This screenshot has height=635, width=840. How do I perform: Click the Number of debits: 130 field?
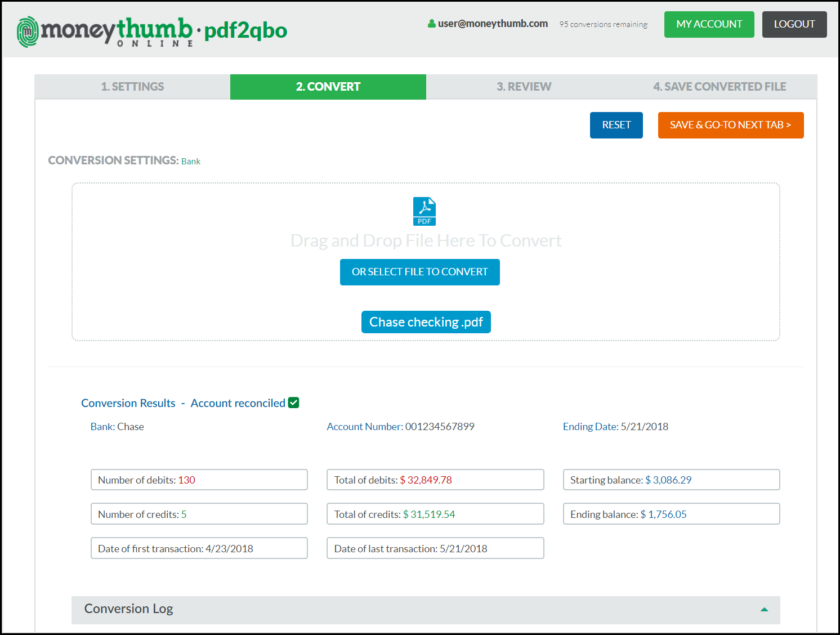click(x=199, y=480)
